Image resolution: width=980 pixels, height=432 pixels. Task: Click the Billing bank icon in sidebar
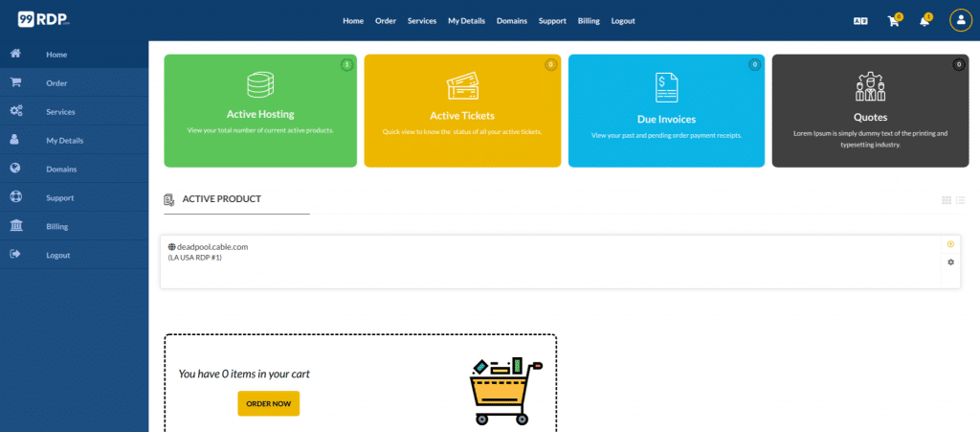pos(16,226)
